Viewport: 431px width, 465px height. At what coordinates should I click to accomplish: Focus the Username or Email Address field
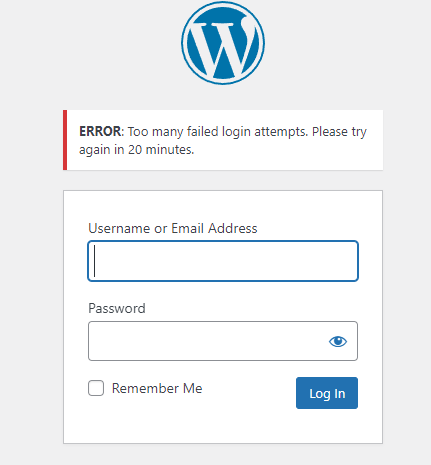coord(223,261)
